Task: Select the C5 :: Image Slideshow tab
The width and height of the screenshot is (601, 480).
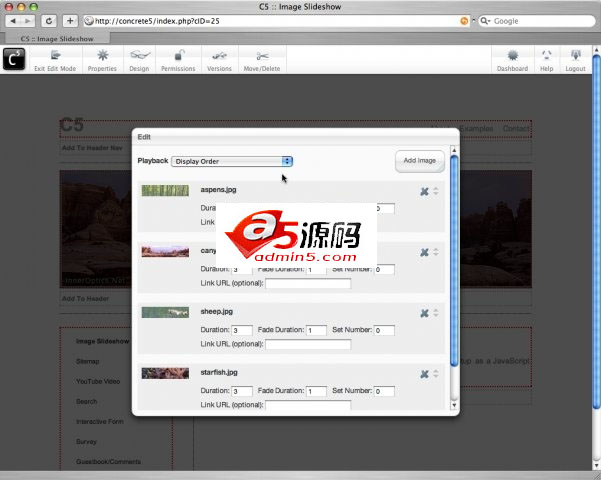Action: tap(51, 38)
